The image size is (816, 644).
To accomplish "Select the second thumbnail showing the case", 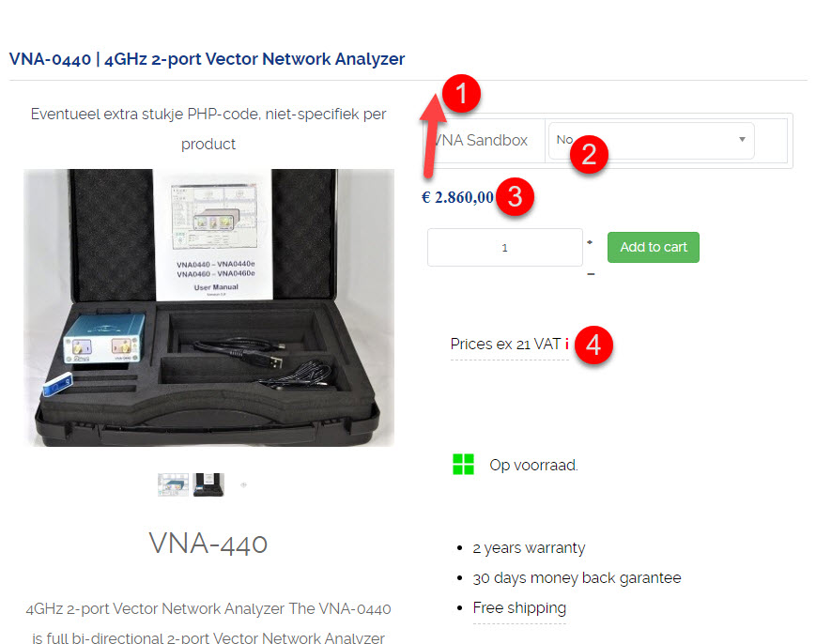I will pyautogui.click(x=208, y=484).
